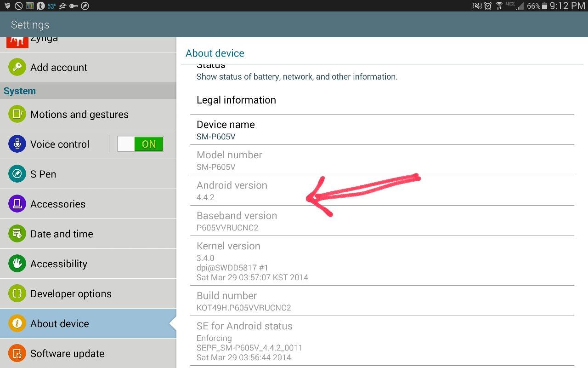588x368 pixels.
Task: Tap the Tumblr notification icon
Action: [x=40, y=6]
